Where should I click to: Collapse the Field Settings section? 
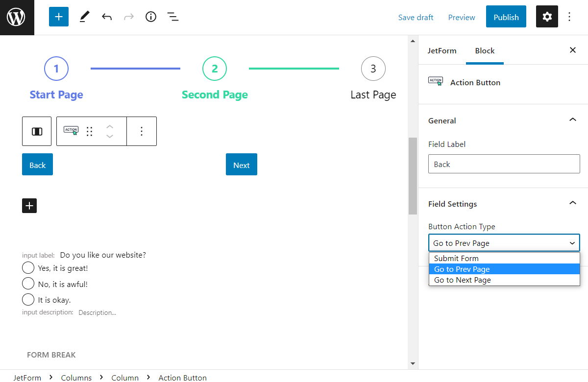click(x=572, y=203)
